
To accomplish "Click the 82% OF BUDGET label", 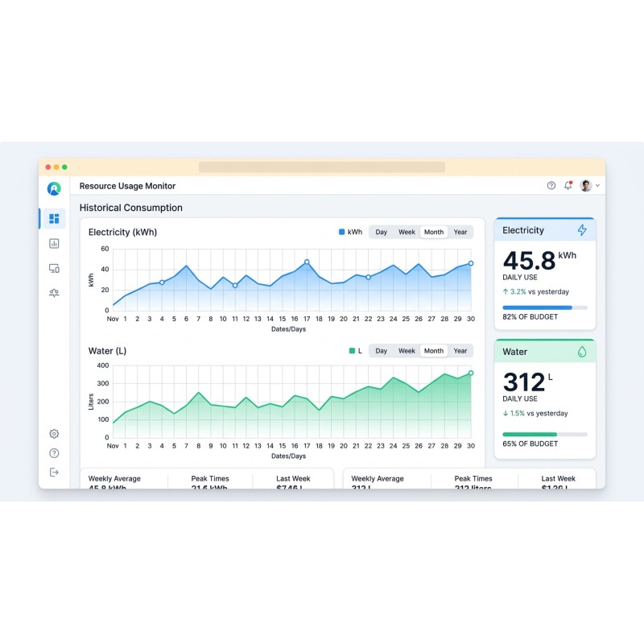I will point(530,316).
